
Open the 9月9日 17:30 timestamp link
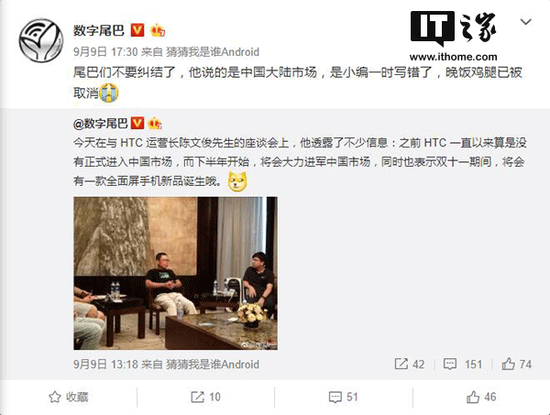tap(105, 52)
